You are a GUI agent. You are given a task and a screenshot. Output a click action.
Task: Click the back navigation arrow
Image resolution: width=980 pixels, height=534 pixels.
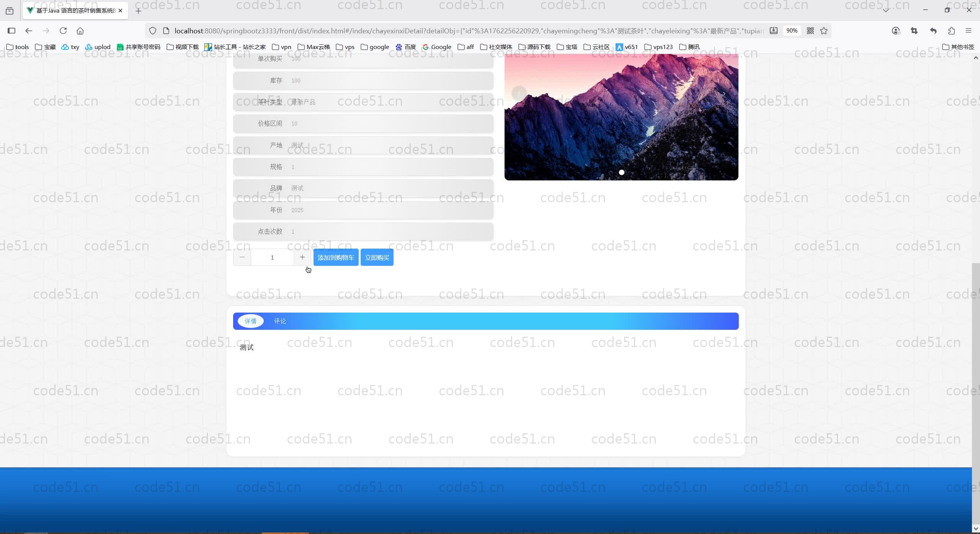coord(29,31)
